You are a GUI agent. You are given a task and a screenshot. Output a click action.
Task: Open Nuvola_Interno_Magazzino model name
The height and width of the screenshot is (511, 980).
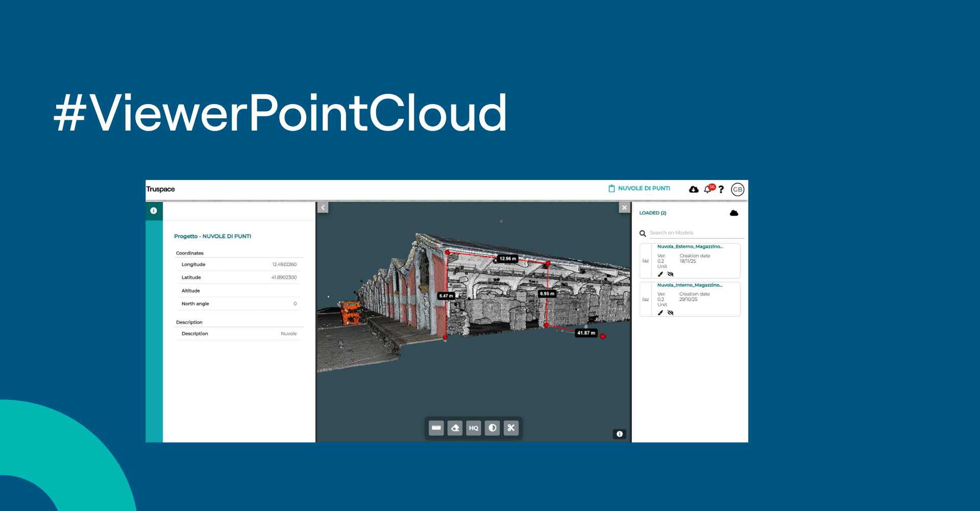(690, 285)
